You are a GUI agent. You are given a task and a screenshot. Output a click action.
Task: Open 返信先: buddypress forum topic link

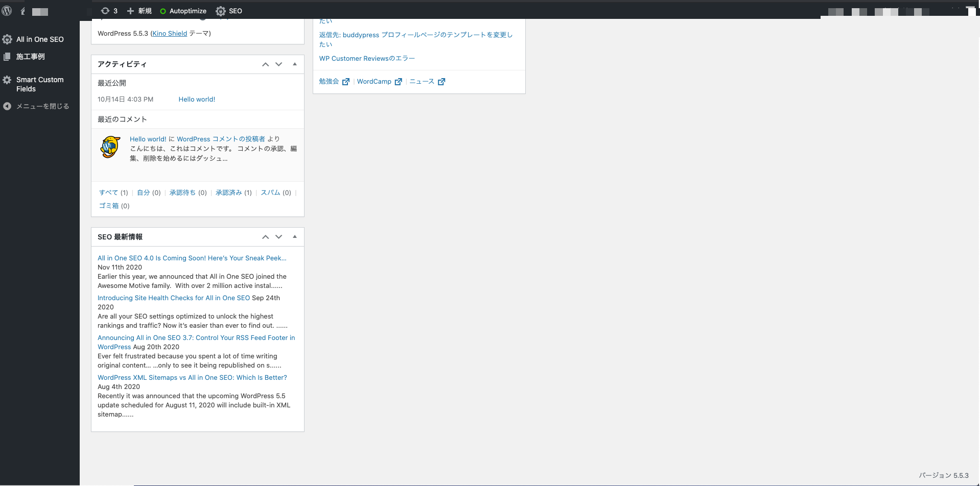(x=416, y=39)
